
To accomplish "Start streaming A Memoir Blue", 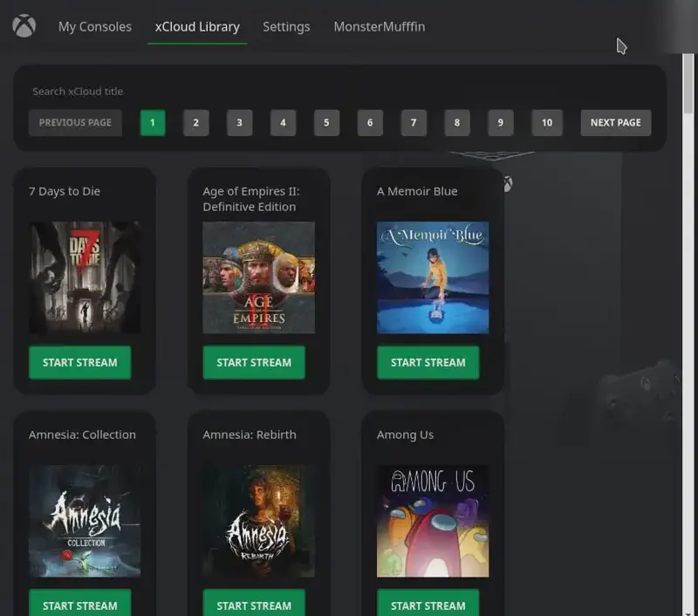I will (x=428, y=362).
